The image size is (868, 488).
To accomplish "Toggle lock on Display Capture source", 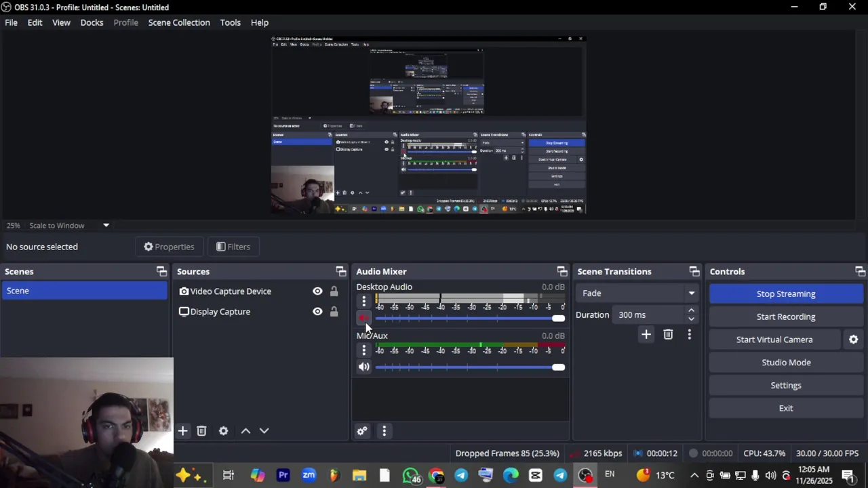I will coord(334,312).
